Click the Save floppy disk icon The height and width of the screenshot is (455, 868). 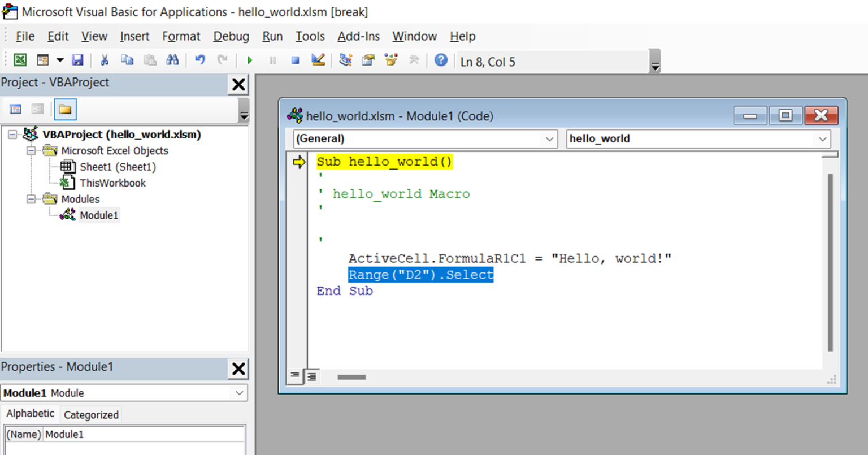78,60
